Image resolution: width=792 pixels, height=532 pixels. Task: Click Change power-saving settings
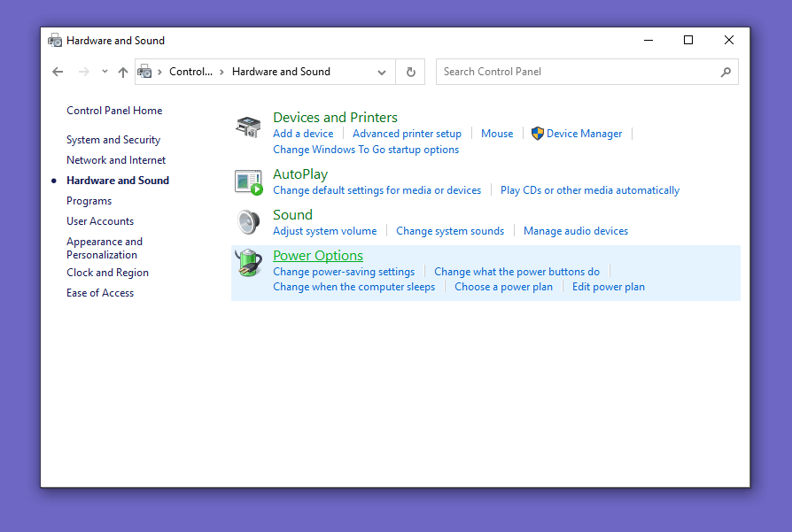coord(344,272)
